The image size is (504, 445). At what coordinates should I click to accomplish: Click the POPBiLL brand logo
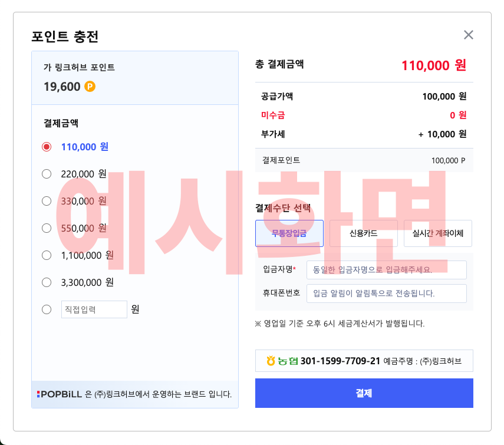click(59, 394)
